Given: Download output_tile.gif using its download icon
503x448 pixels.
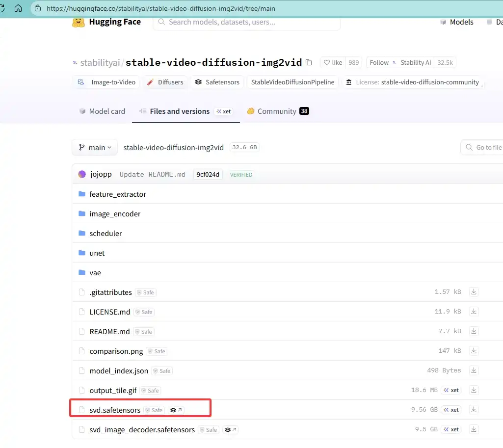Looking at the screenshot, I should point(474,390).
